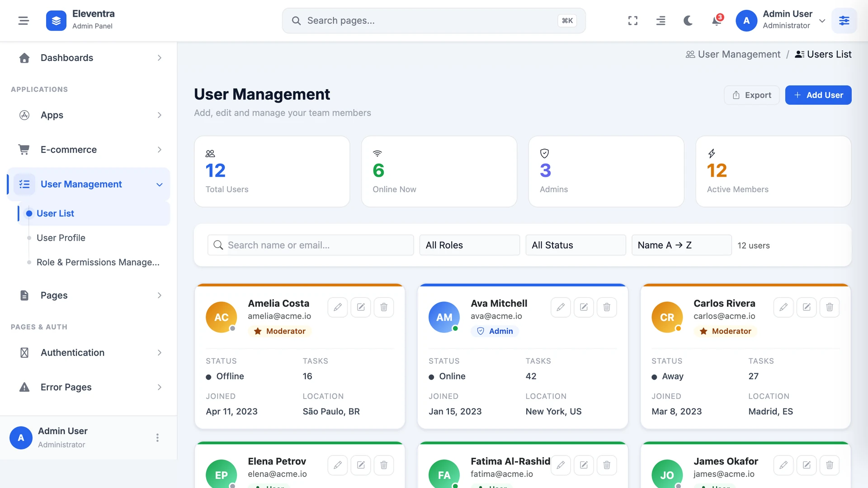Open All Roles filter dropdown
Image resolution: width=868 pixels, height=488 pixels.
tap(469, 245)
